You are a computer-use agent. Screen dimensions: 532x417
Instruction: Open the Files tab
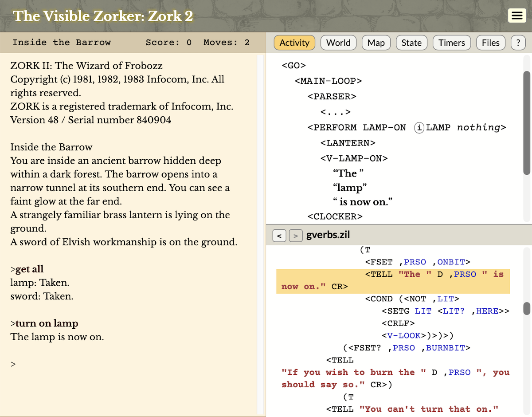point(491,43)
